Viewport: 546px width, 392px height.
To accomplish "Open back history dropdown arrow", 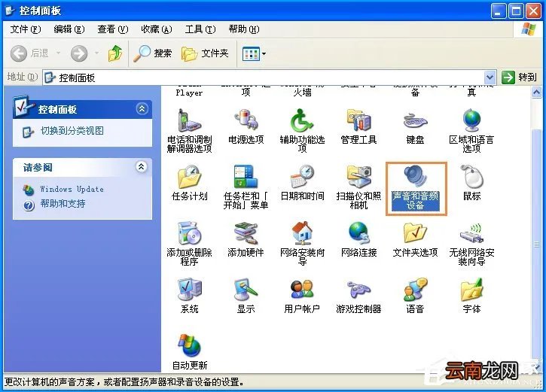I will (58, 53).
